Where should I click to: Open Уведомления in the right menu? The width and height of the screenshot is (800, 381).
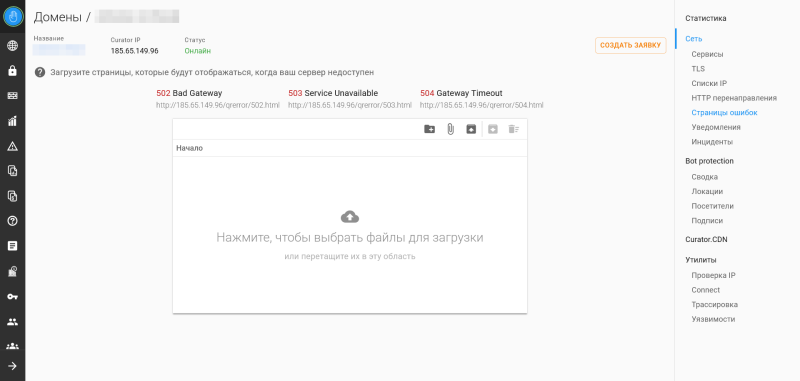[716, 127]
